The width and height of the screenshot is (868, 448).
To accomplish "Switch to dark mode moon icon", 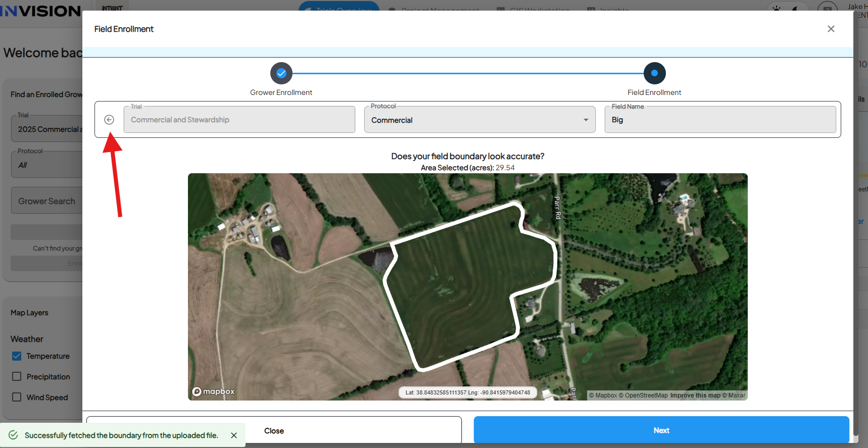I will 795,9.
